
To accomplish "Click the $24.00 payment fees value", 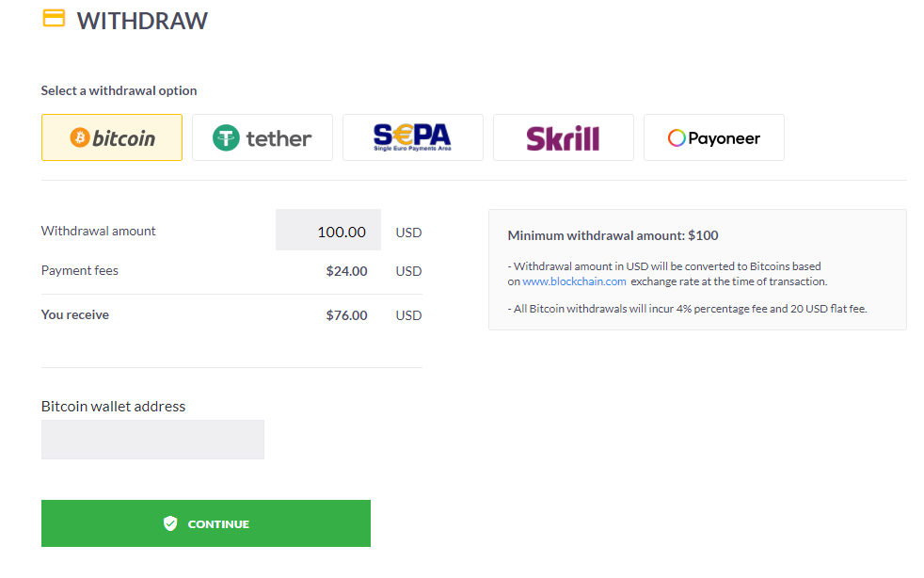I will [346, 271].
